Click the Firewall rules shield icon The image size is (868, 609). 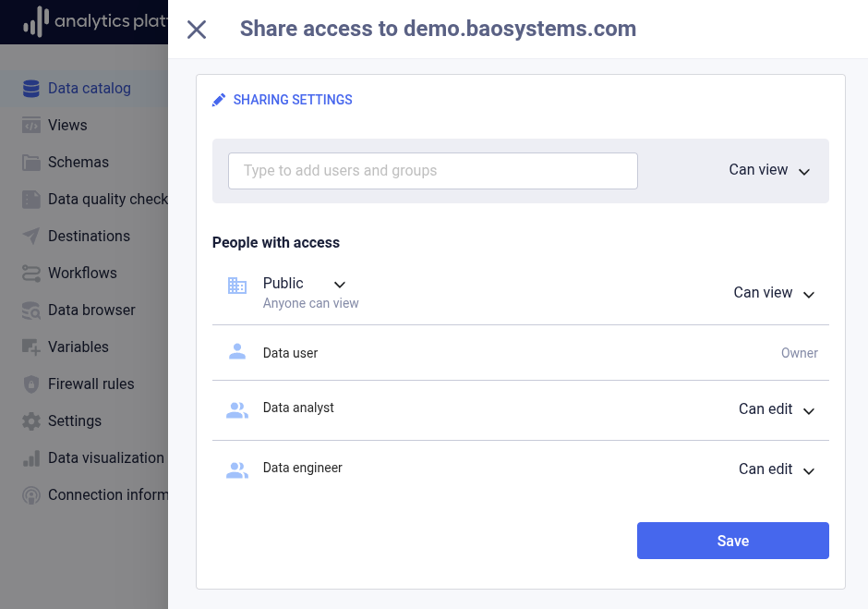pos(31,384)
